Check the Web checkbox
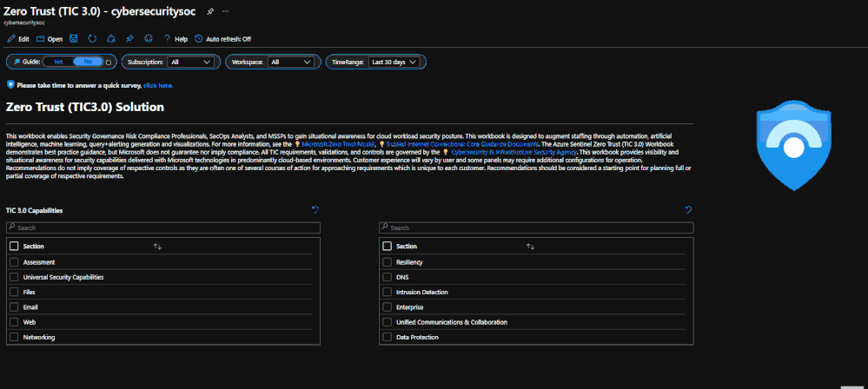The width and height of the screenshot is (868, 389). [14, 322]
